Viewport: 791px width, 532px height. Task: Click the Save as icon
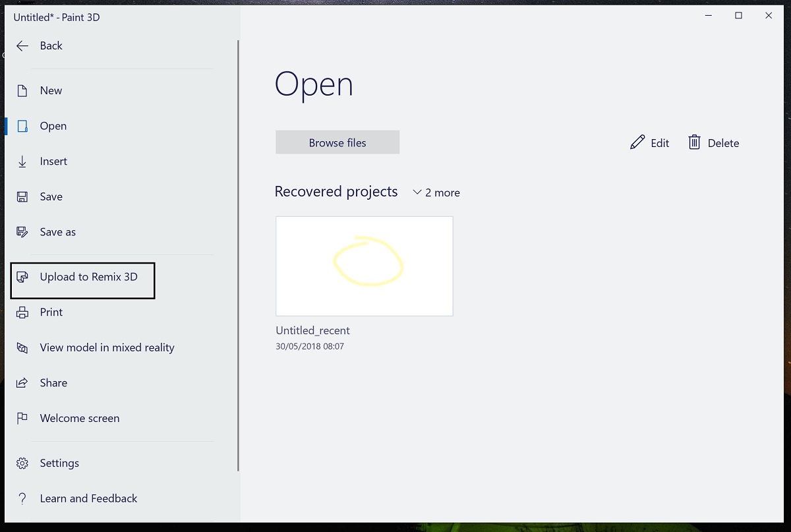pyautogui.click(x=22, y=232)
